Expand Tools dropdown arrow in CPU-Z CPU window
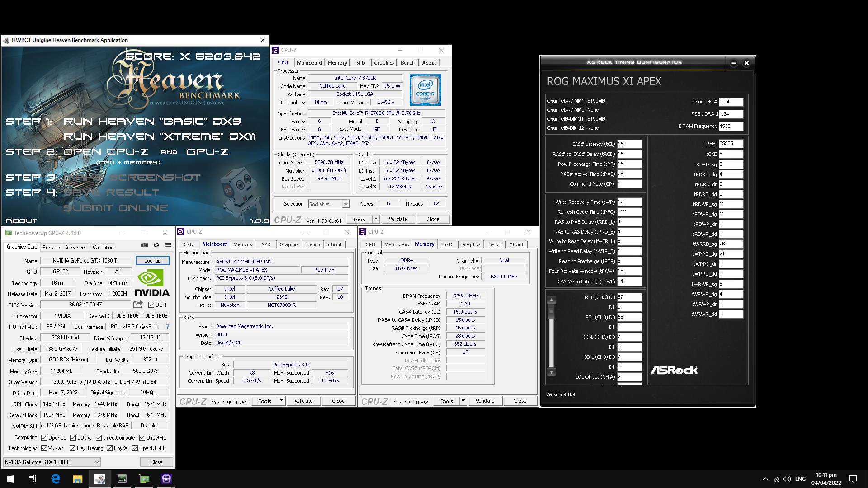 click(376, 219)
